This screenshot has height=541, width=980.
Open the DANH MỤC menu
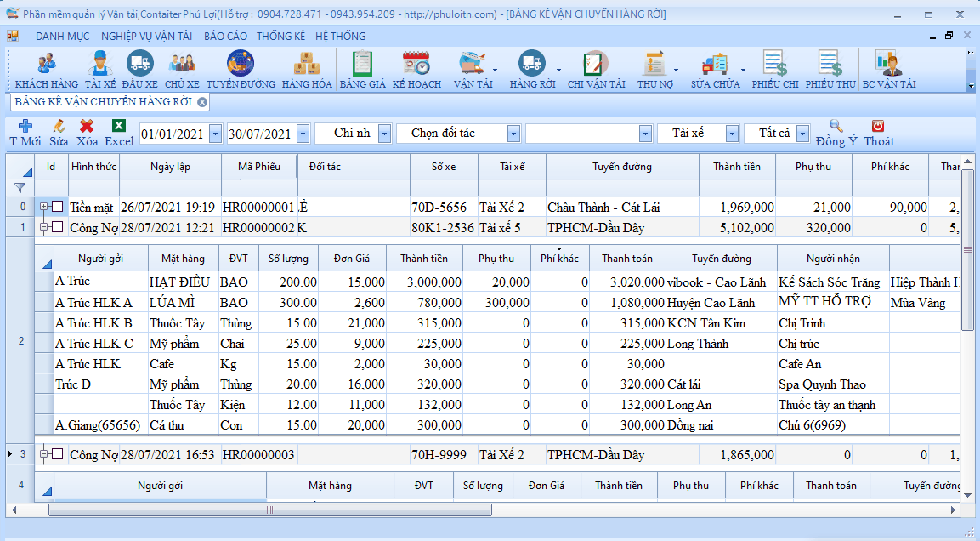(63, 37)
